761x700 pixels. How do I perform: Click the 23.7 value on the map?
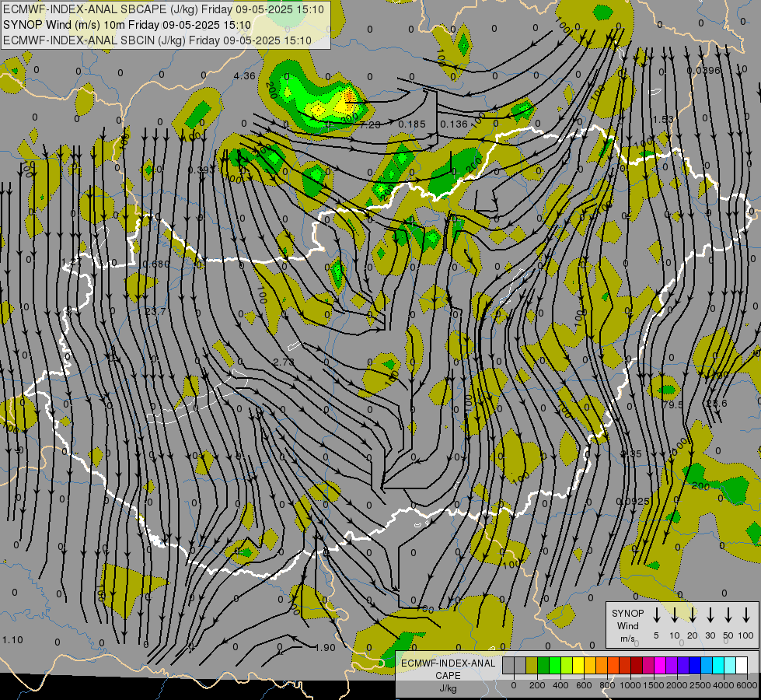pos(155,311)
